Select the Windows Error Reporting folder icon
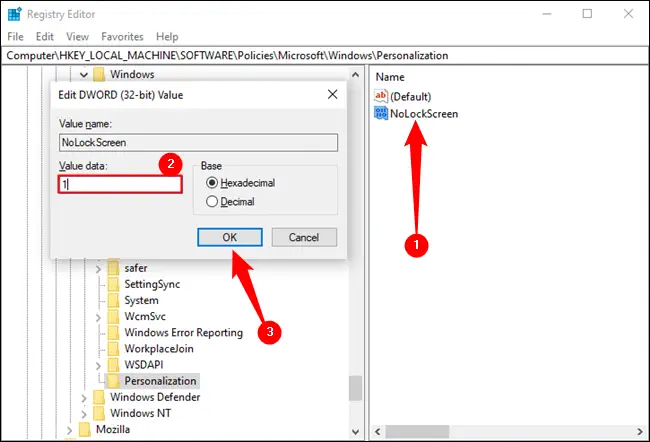Screen dimensions: 650x442 (114, 333)
